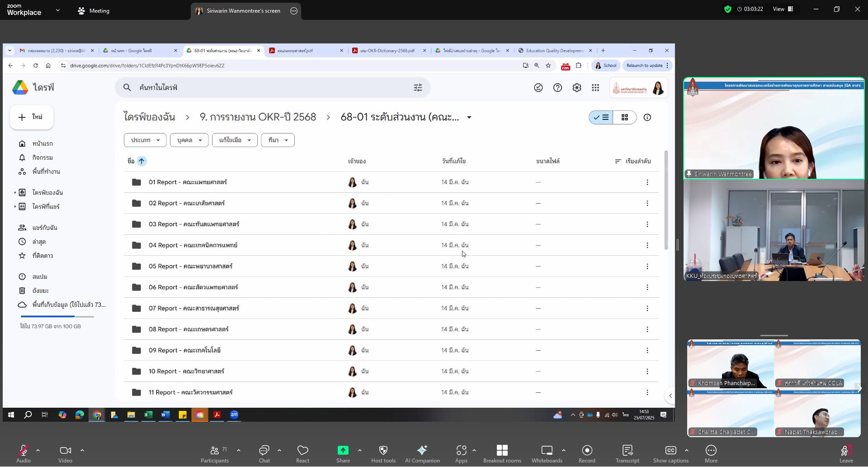The image size is (868, 467).
Task: Open Zoom AI Companion
Action: coord(422,454)
